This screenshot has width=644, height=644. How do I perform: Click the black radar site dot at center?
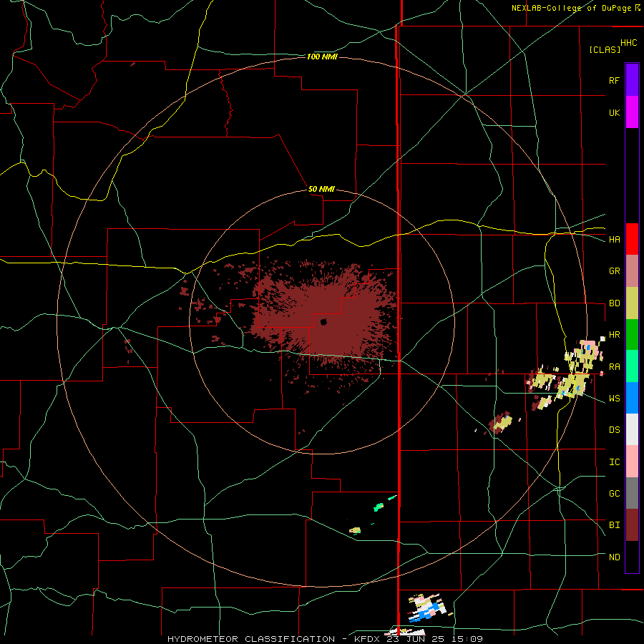coord(323,322)
